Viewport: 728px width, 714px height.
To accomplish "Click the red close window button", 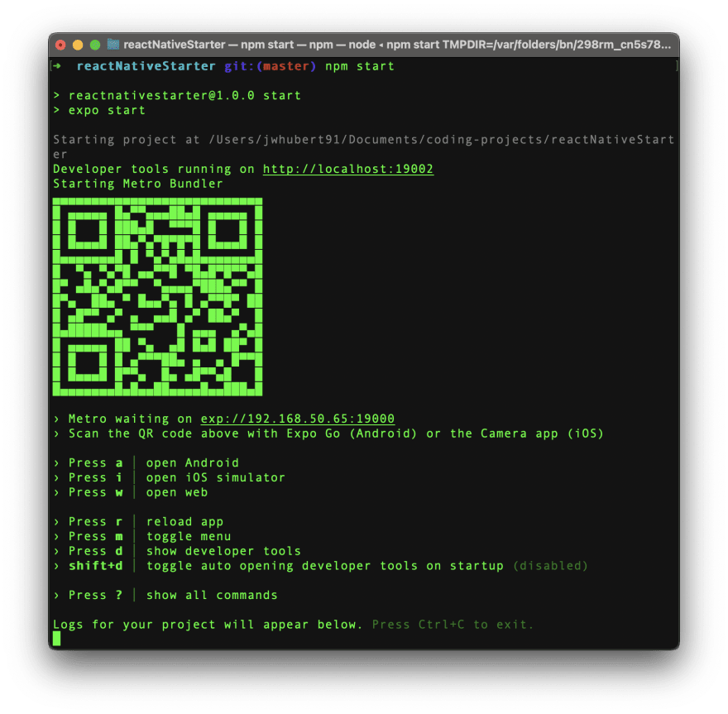I will [x=60, y=45].
